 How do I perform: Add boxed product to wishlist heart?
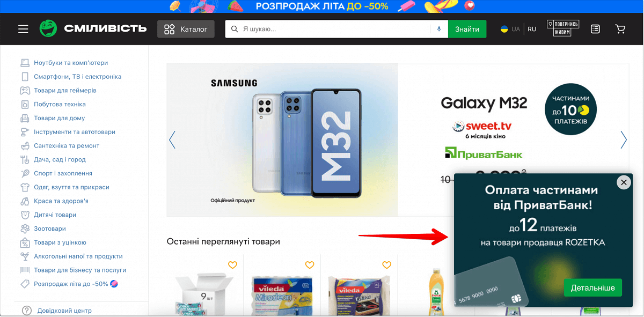click(x=232, y=265)
